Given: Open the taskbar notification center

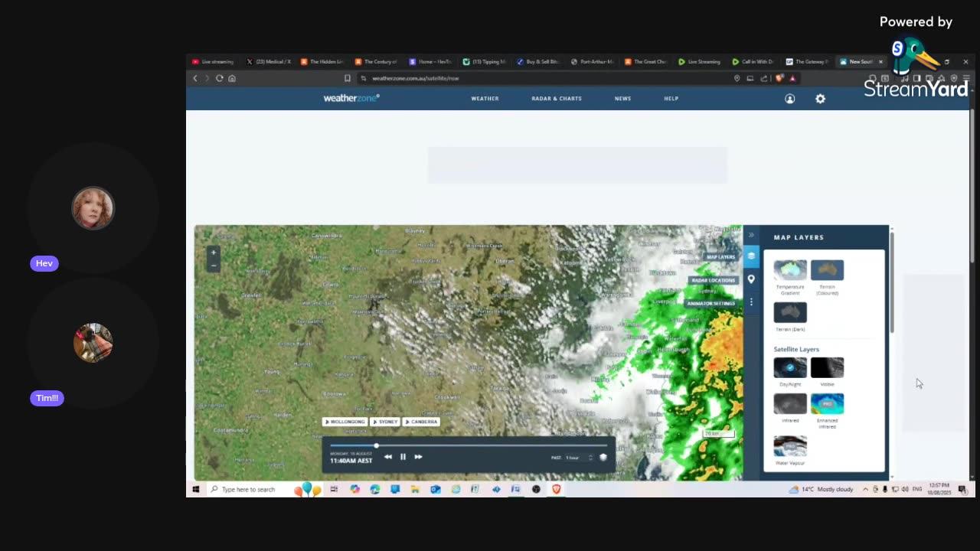Looking at the screenshot, I should 962,489.
